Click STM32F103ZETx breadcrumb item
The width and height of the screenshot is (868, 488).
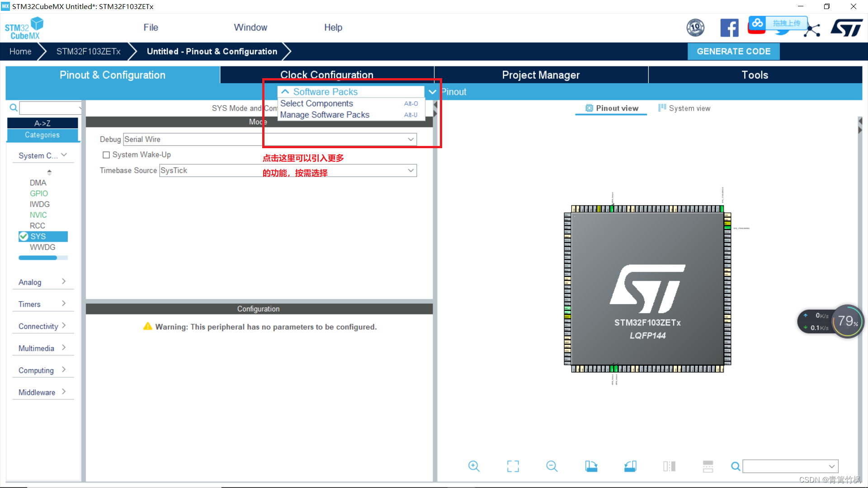[88, 52]
